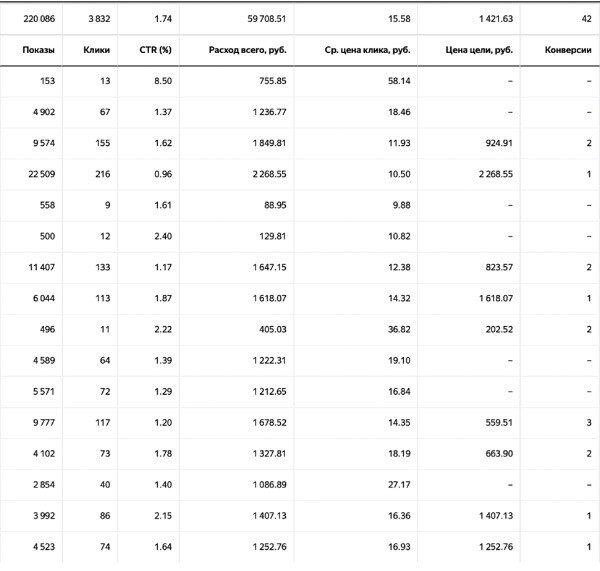
Task: Click the total conversions value 42
Action: tap(587, 19)
